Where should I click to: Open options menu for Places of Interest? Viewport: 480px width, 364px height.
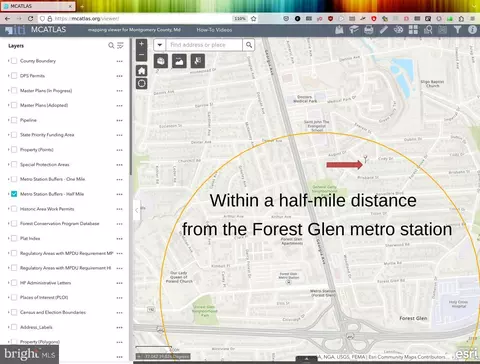tap(120, 298)
